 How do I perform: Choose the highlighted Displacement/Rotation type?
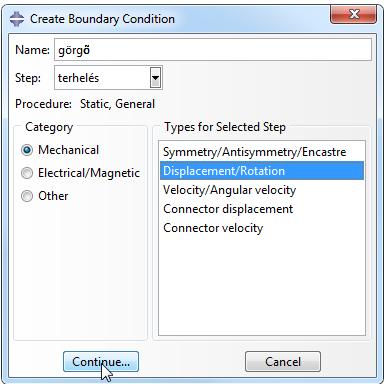[x=262, y=171]
